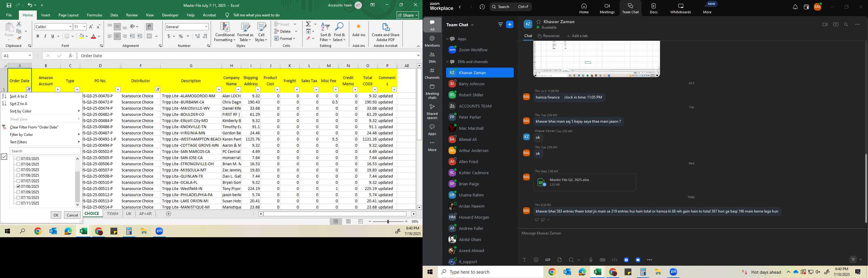868x278 pixels.
Task: Click Sort & Filter in Editing group
Action: 325,32
